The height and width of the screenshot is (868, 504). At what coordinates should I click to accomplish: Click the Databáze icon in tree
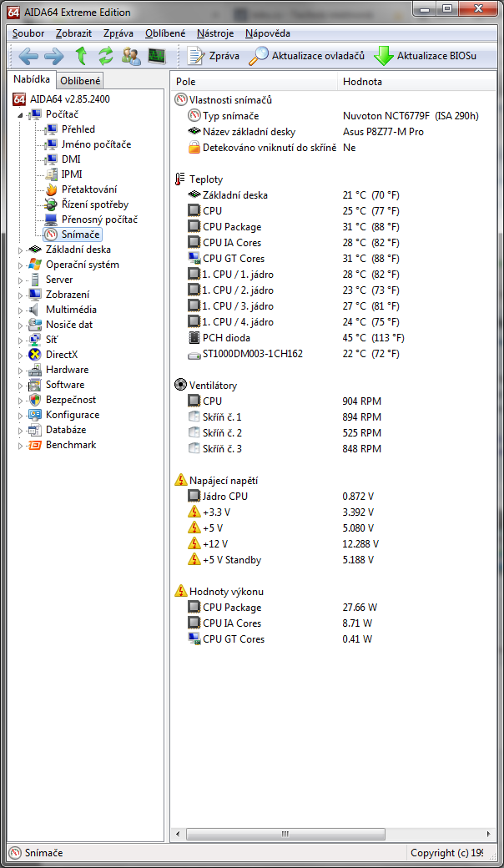coord(35,430)
